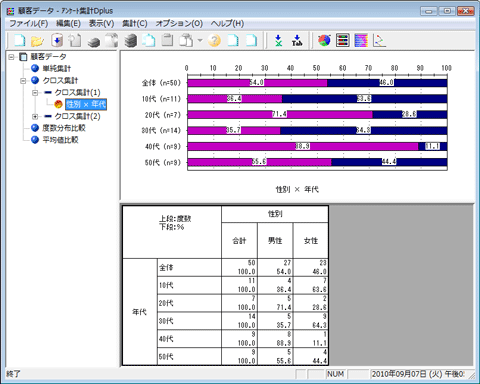This screenshot has height=384, width=480.
Task: Select the line graph icon
Action: click(x=379, y=41)
